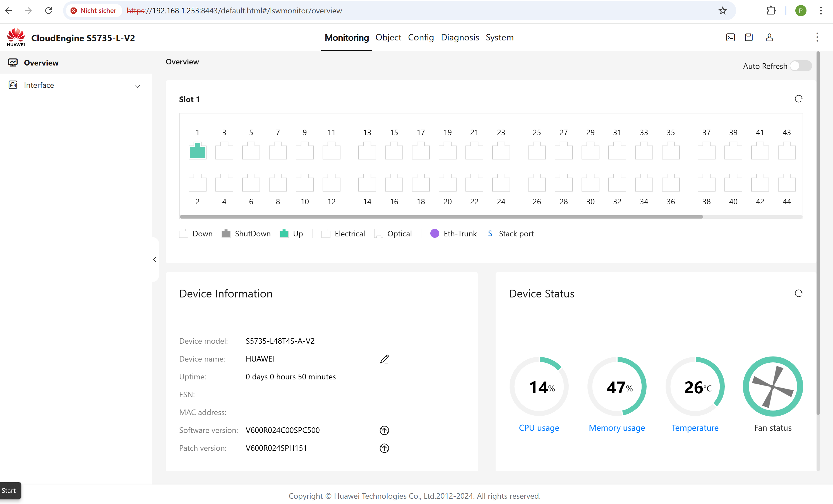Expand the Interface menu in sidebar
Viewport: 833px width, 504px height.
(137, 86)
